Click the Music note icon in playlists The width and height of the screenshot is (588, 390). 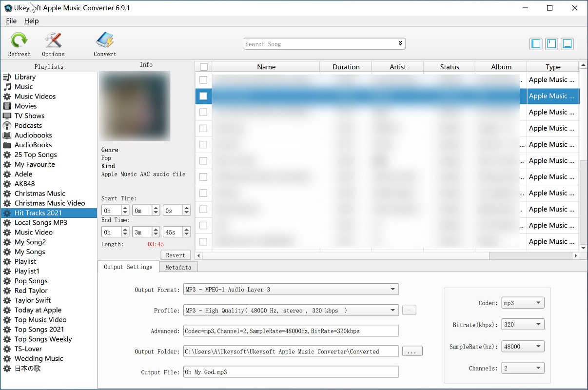point(7,87)
